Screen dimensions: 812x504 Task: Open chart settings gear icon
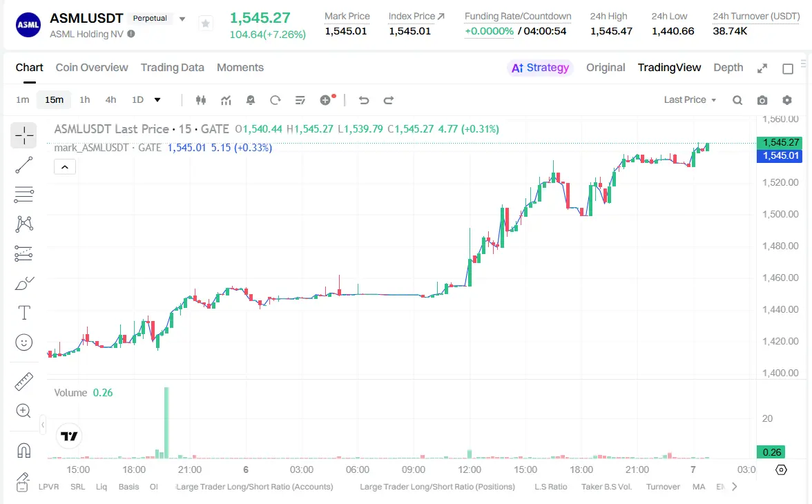pos(787,100)
